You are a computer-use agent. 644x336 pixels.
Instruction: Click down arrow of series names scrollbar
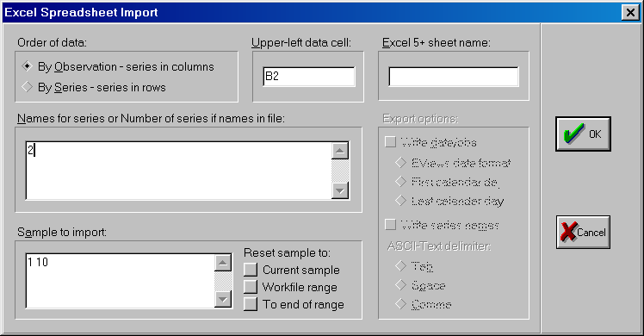[340, 190]
